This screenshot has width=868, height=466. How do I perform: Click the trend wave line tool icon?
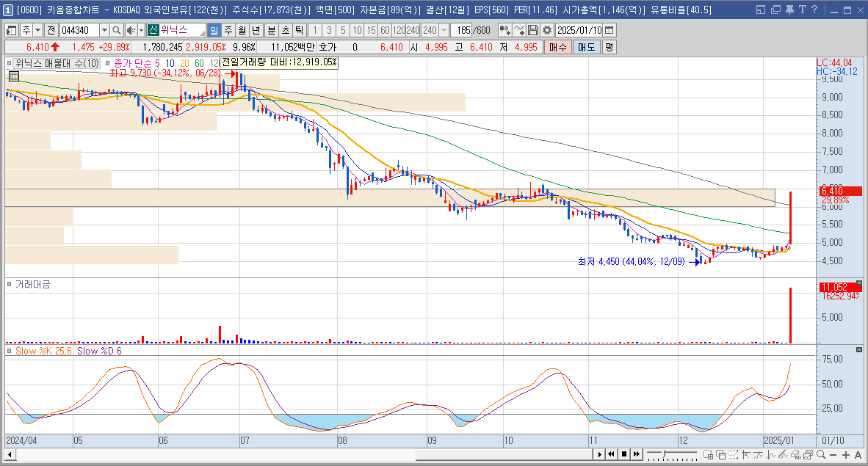(x=758, y=455)
